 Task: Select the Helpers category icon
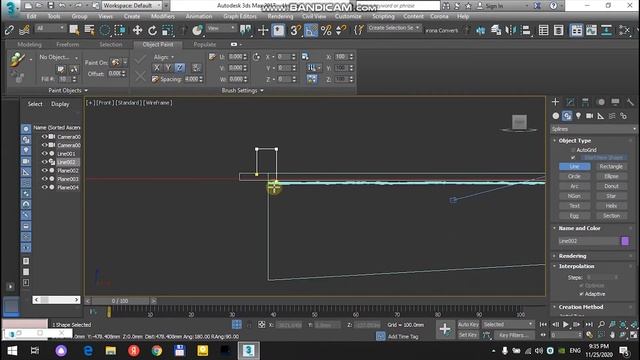pyautogui.click(x=601, y=116)
